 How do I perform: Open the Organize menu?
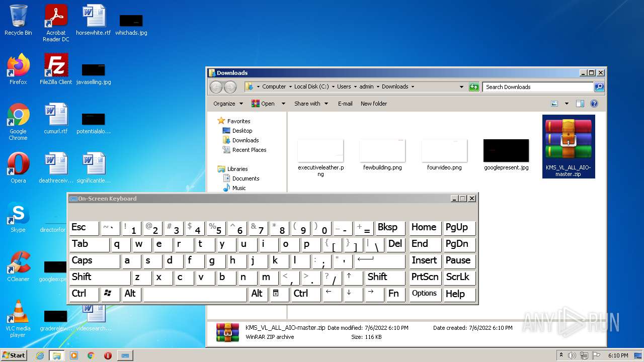pyautogui.click(x=228, y=104)
